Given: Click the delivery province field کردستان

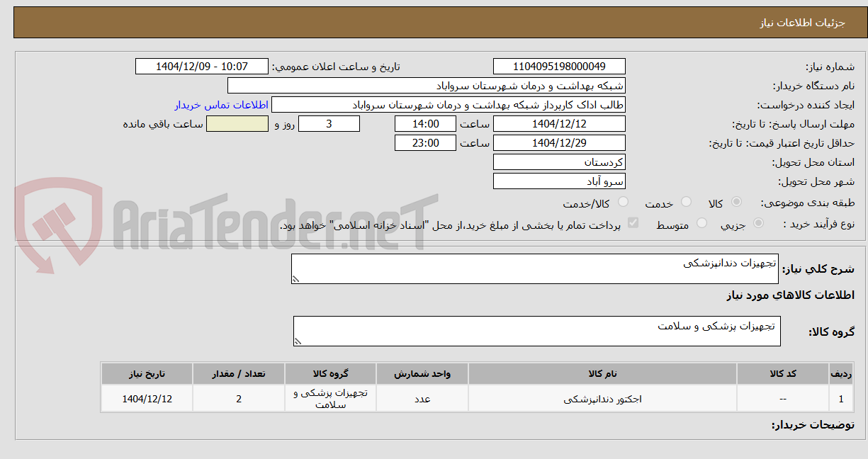Looking at the screenshot, I should coord(559,162).
